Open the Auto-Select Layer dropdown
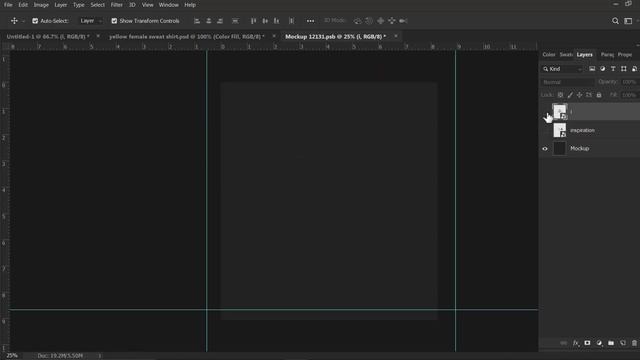The width and height of the screenshot is (640, 360). pos(90,21)
